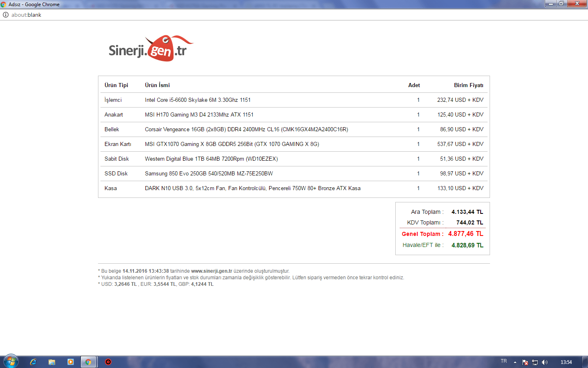The height and width of the screenshot is (368, 588).
Task: Select 'Ekran Kartı' product type cell
Action: (118, 144)
